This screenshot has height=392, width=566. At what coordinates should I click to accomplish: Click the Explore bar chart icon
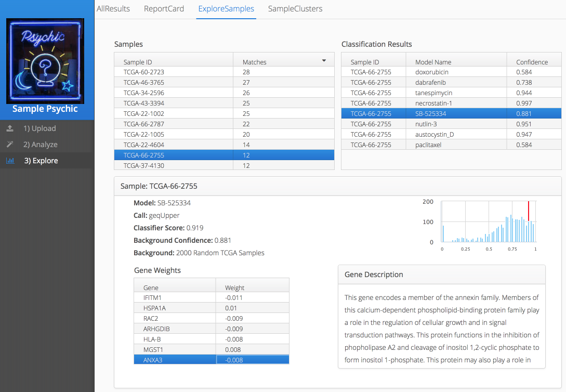click(x=9, y=161)
